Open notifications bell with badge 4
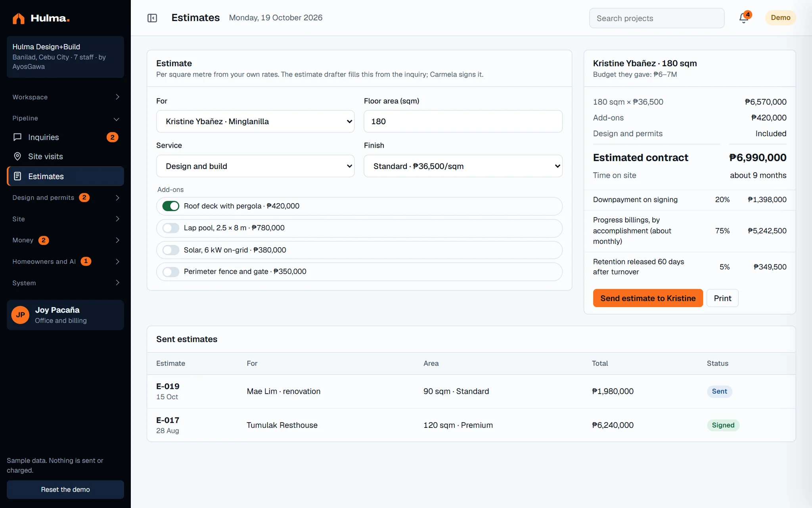The height and width of the screenshot is (508, 812). (x=744, y=17)
